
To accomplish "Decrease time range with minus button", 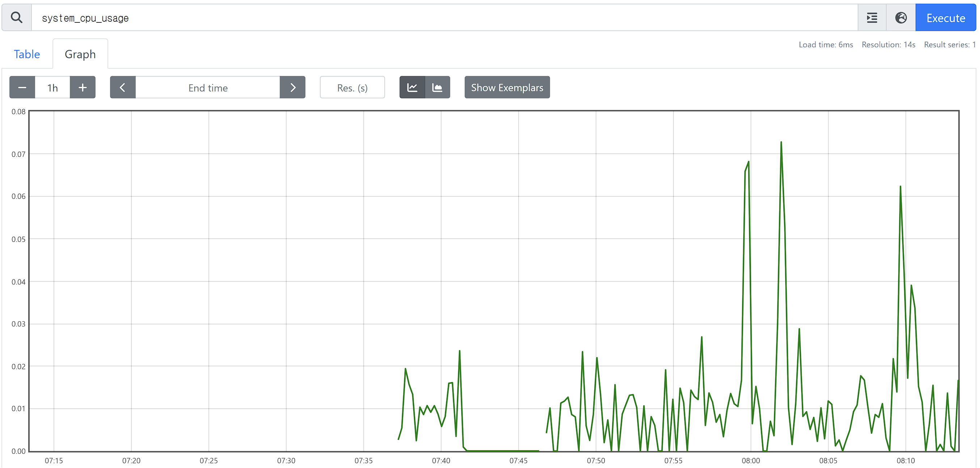I will coord(22,88).
